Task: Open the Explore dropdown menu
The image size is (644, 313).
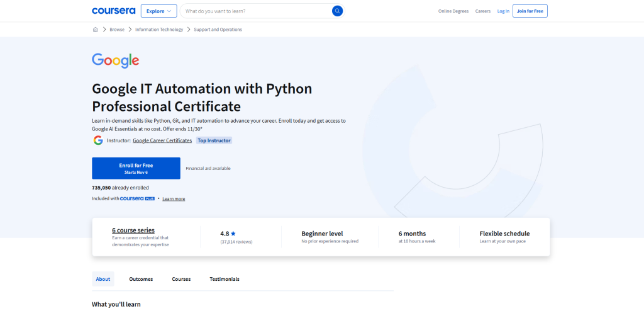Action: click(158, 11)
